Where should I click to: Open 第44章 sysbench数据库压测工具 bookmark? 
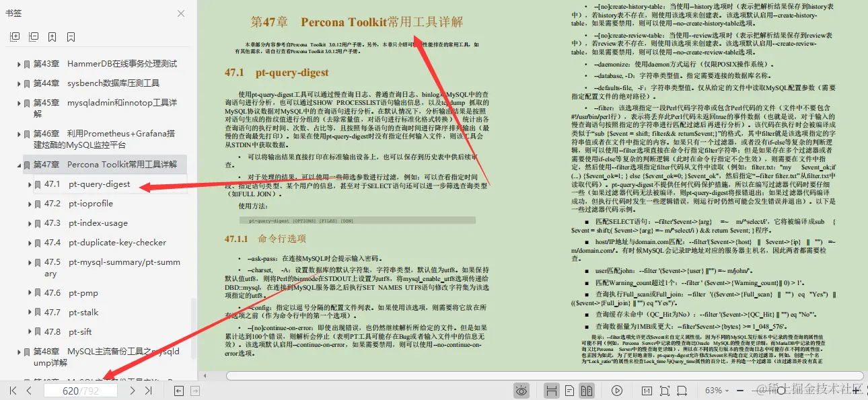pos(96,83)
